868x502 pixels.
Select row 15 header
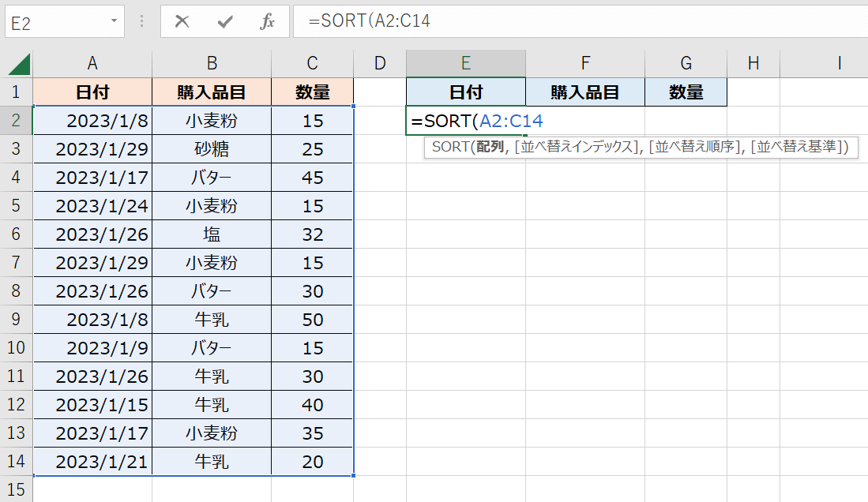(17, 489)
